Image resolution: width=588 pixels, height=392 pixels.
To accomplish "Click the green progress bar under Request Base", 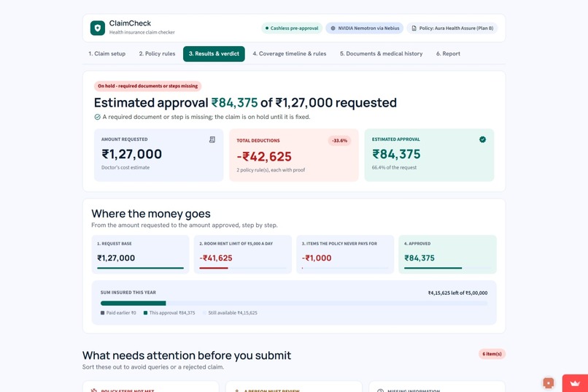I will point(140,268).
